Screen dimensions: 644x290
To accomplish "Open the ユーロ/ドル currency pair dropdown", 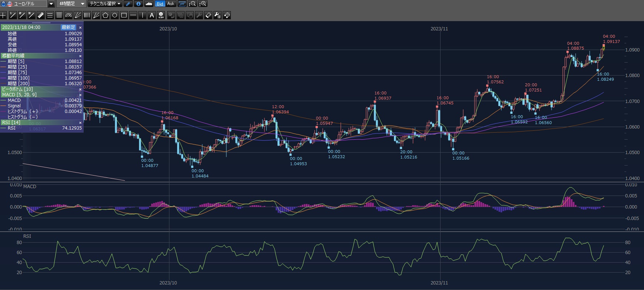I will 51,4.
